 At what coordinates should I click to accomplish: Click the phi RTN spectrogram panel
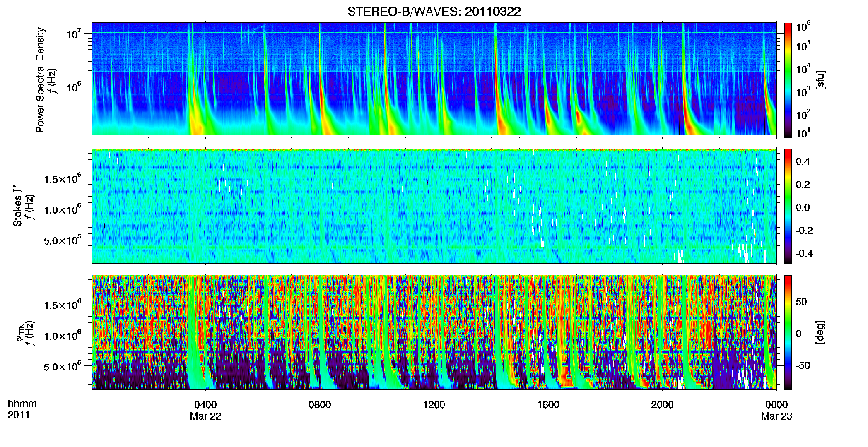tap(434, 332)
